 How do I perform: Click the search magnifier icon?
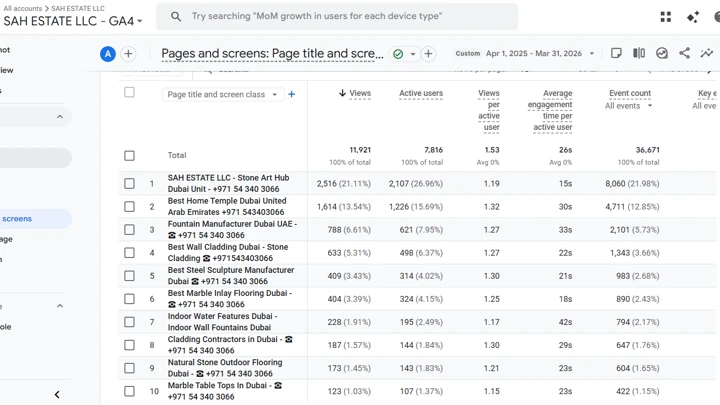[176, 17]
